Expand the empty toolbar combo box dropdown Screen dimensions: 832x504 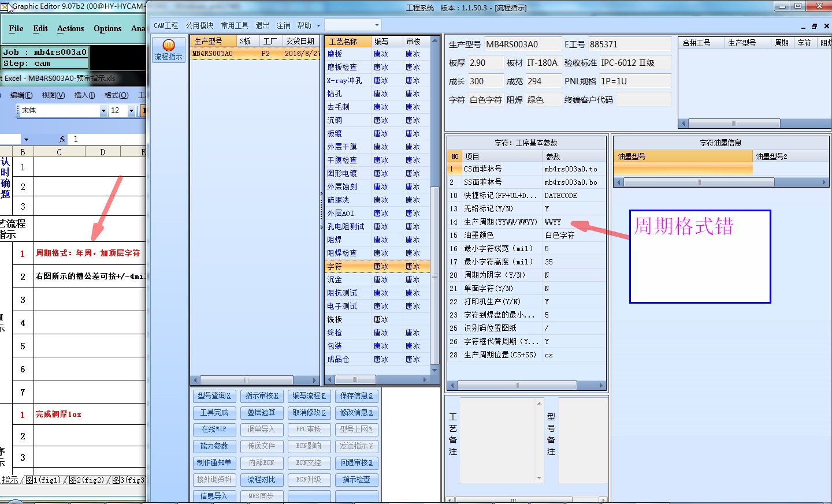point(377,25)
